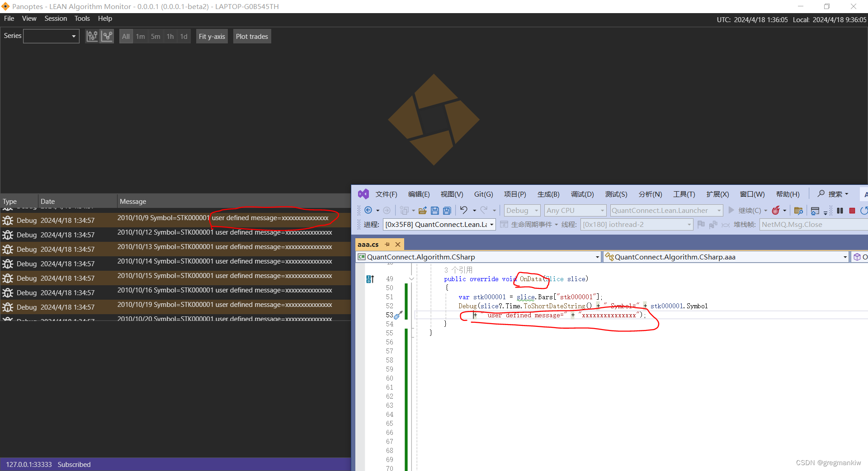Click Navigate Backward arrow icon
The image size is (868, 471).
(x=368, y=210)
